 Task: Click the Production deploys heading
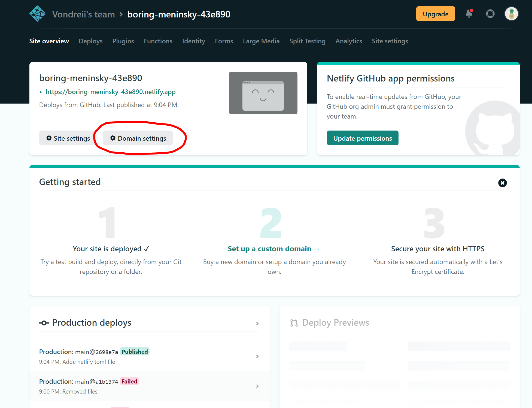(x=92, y=323)
